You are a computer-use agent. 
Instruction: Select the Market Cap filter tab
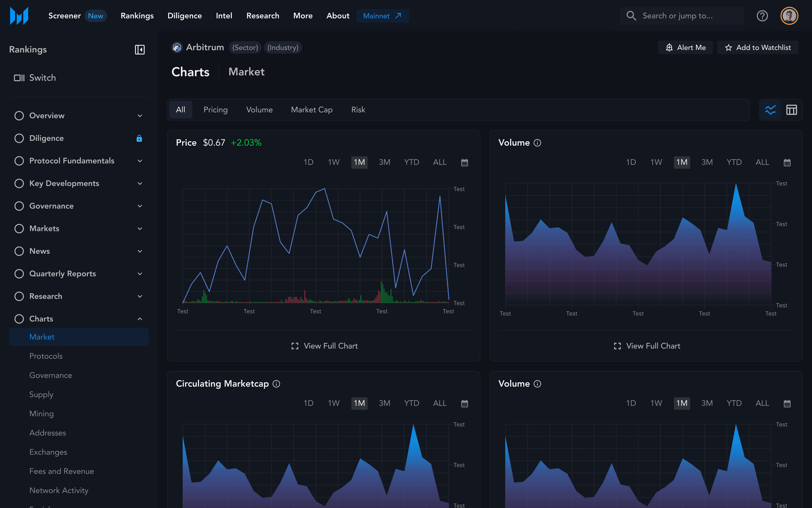point(312,110)
